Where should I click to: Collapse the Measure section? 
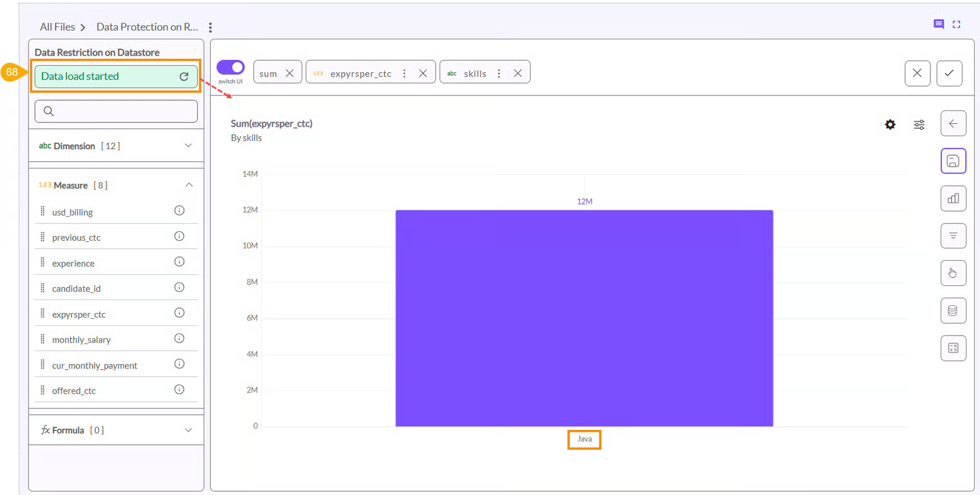[188, 185]
